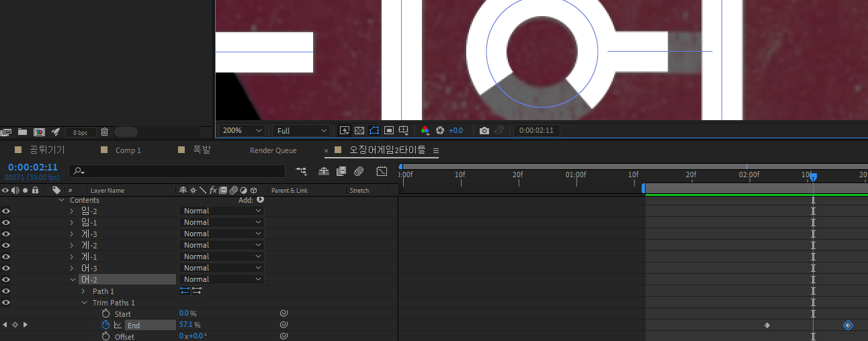Open the Graph Editor

point(382,171)
